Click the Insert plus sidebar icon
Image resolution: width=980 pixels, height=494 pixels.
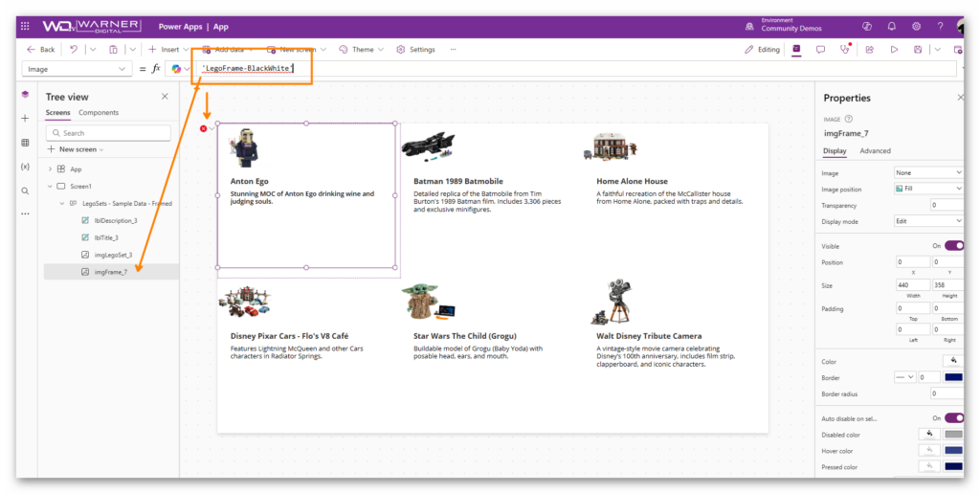click(x=25, y=118)
